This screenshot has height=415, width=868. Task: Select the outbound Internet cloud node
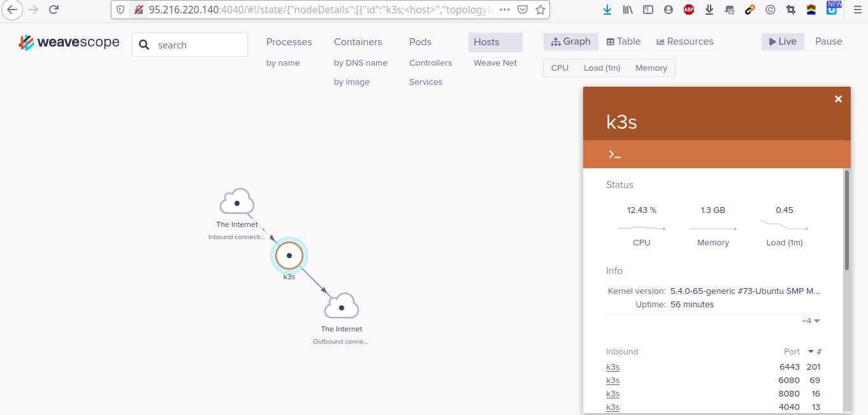(342, 306)
